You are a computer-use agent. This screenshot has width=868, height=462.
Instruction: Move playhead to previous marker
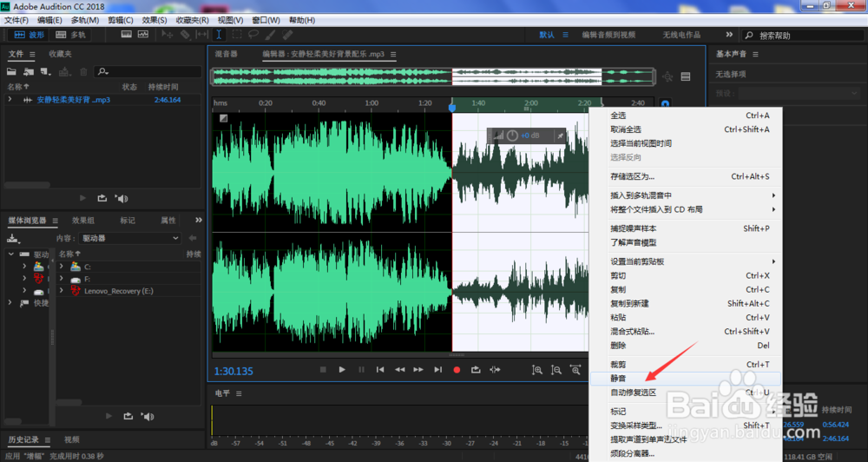tap(380, 369)
